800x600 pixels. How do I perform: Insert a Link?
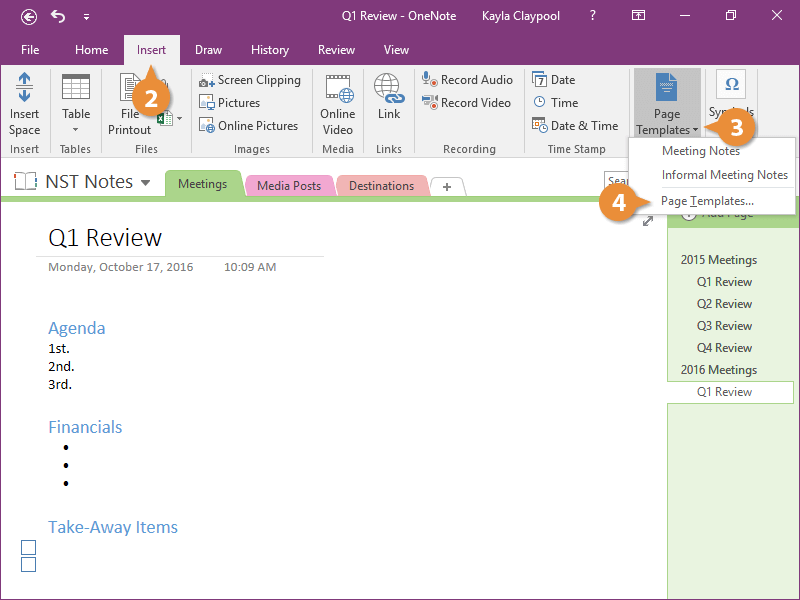[x=388, y=100]
